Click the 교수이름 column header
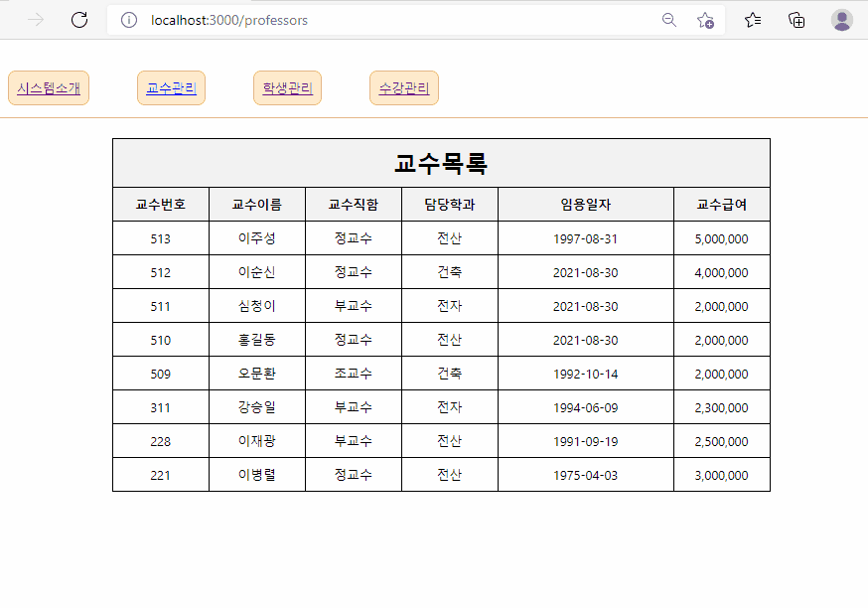 [x=257, y=205]
